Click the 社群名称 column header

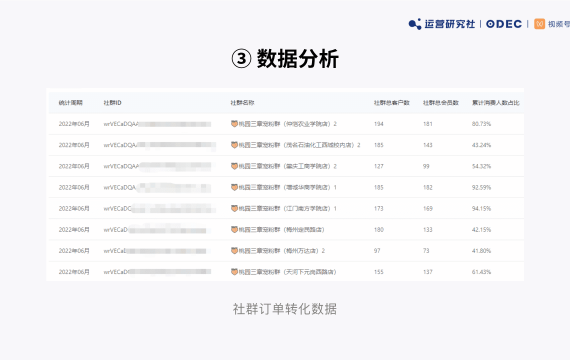(x=242, y=103)
